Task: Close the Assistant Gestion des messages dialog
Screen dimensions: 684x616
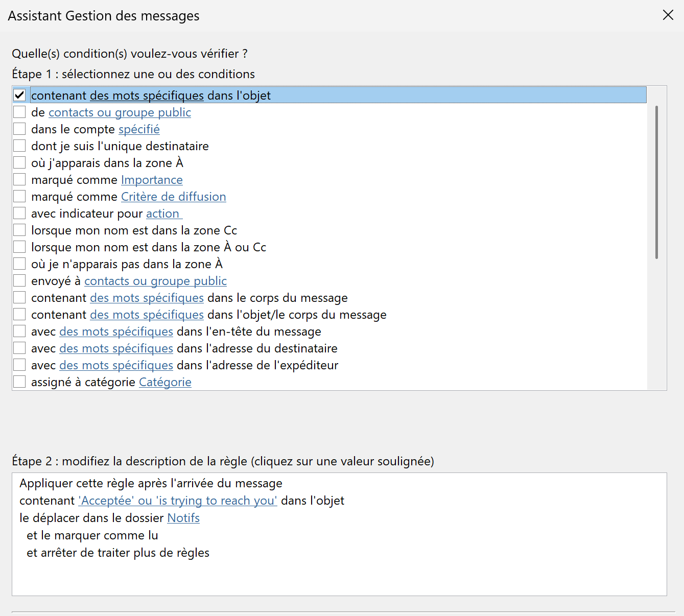Action: (x=668, y=15)
